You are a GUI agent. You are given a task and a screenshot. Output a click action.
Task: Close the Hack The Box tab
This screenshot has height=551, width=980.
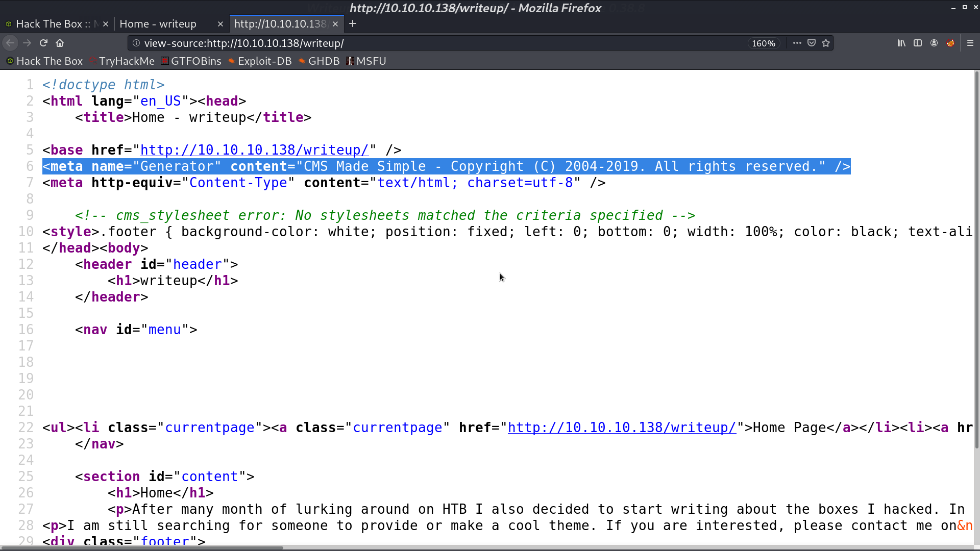(x=106, y=24)
